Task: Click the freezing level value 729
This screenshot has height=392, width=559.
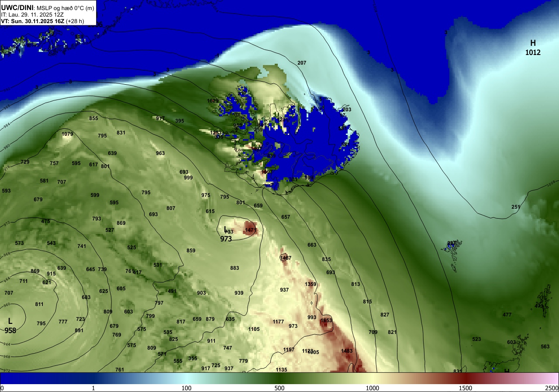Action: (x=25, y=162)
